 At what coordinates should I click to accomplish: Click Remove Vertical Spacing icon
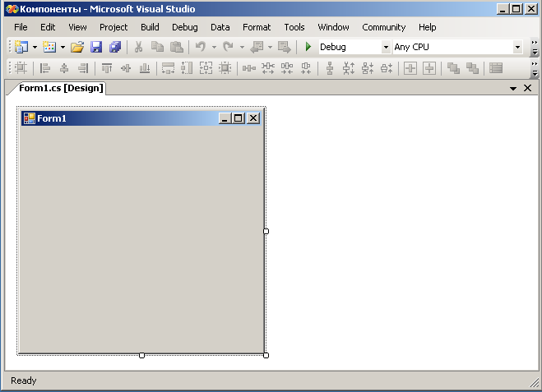click(387, 68)
